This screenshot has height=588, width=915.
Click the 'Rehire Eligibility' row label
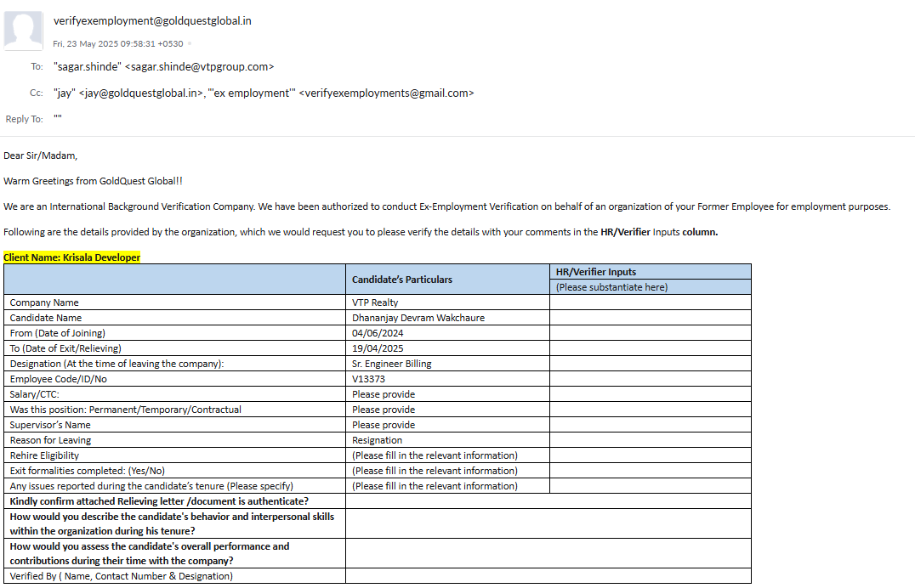click(44, 455)
